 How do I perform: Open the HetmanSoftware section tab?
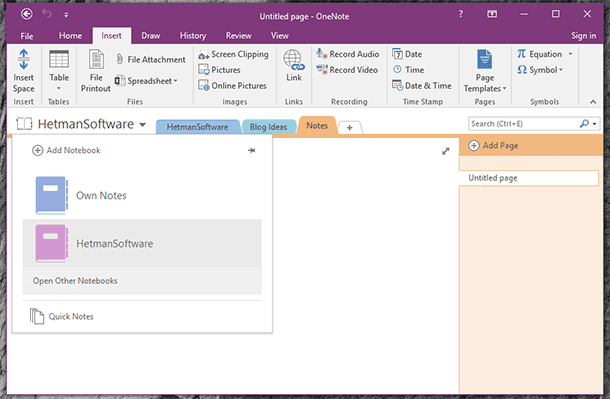(x=198, y=127)
